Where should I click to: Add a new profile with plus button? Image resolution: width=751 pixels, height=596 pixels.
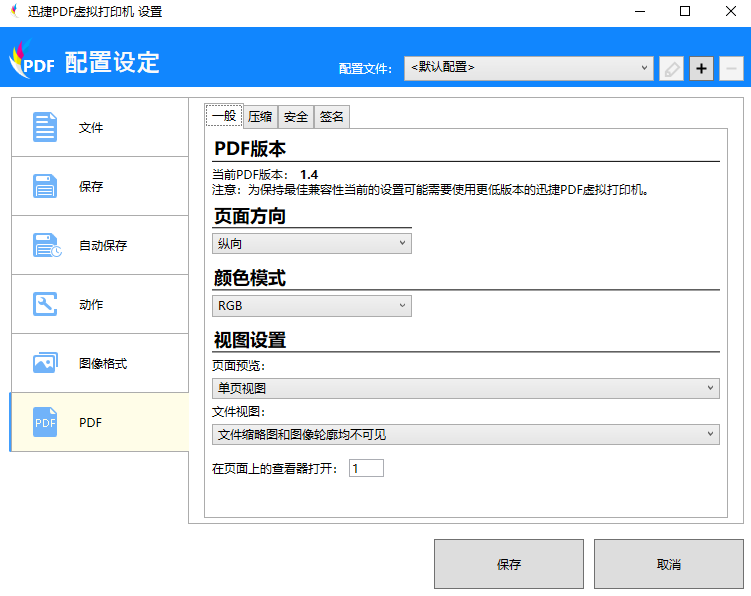pos(701,69)
